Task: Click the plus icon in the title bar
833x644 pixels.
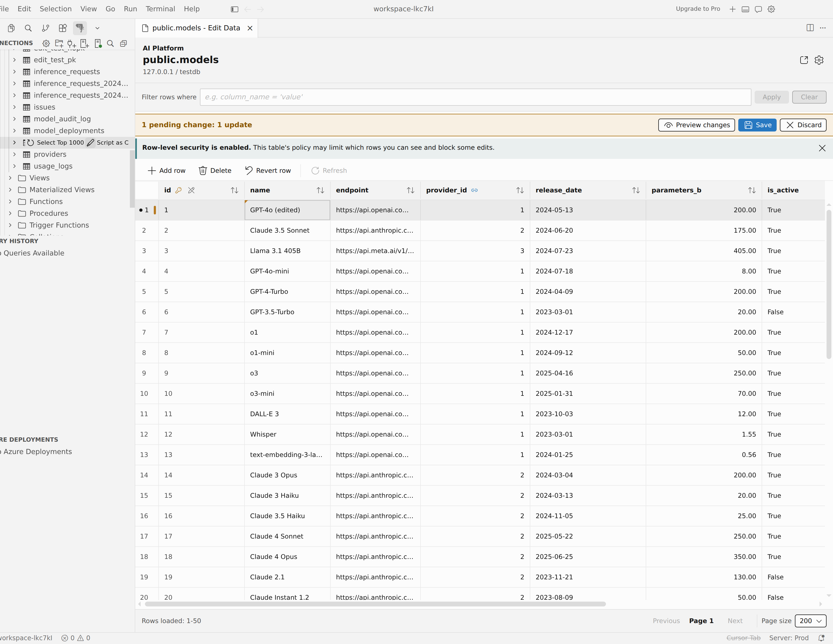Action: point(732,9)
